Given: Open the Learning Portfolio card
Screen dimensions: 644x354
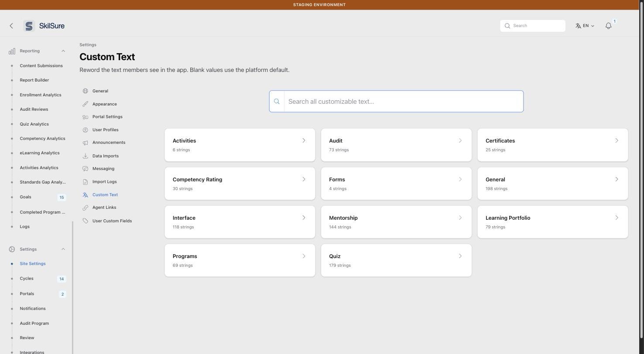Looking at the screenshot, I should 553,222.
